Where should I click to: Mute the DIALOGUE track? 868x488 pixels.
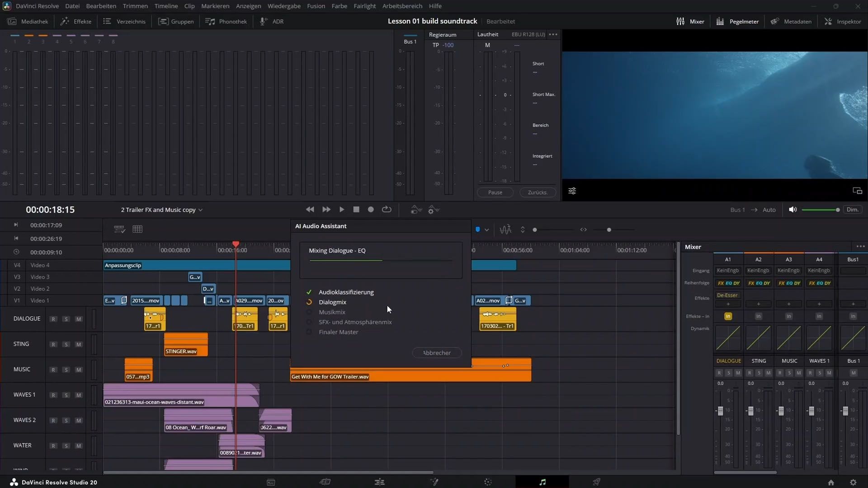point(79,319)
